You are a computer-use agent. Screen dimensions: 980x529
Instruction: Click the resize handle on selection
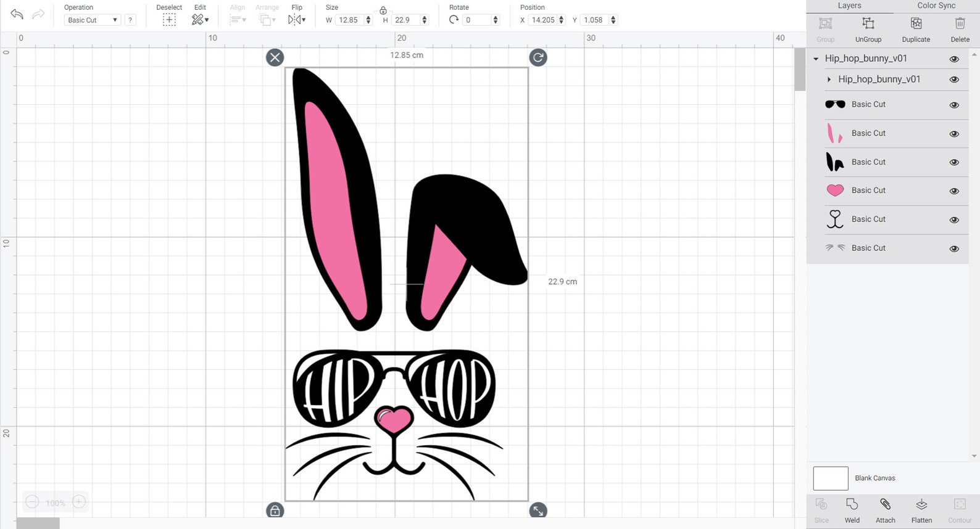[x=538, y=511]
